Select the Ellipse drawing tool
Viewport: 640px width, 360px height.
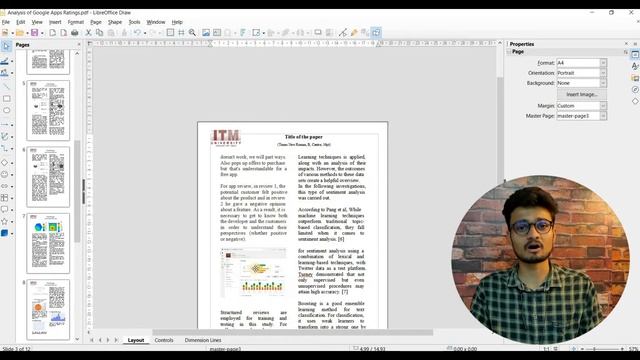[7, 110]
